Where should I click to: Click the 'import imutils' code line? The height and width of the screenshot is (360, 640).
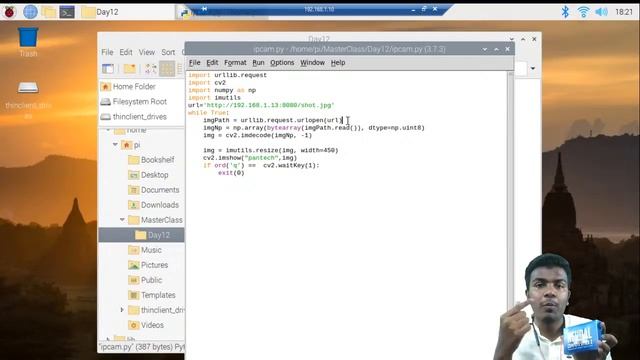(x=214, y=98)
